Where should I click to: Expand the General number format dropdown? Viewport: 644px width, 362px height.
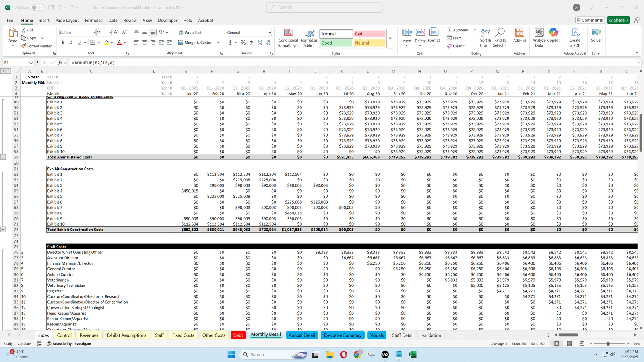click(x=270, y=33)
